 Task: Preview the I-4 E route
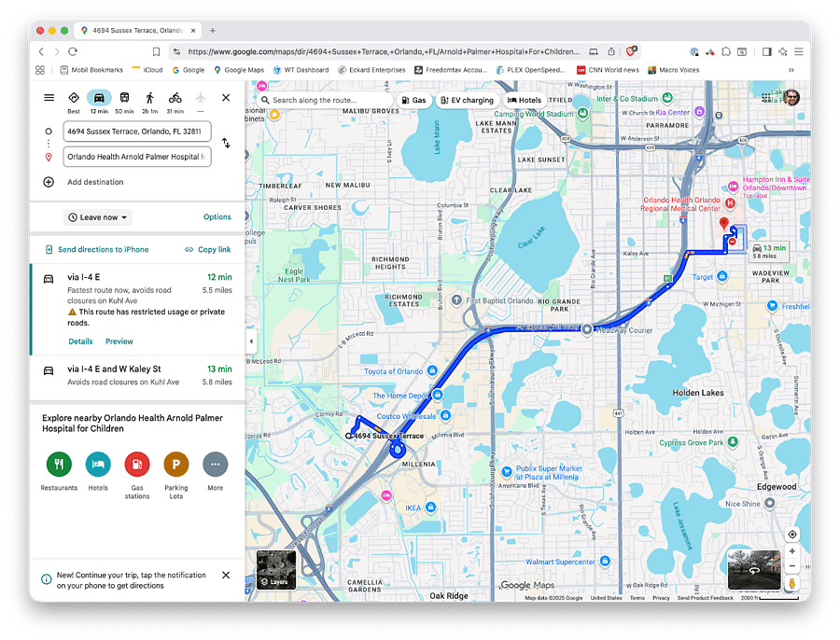(119, 341)
